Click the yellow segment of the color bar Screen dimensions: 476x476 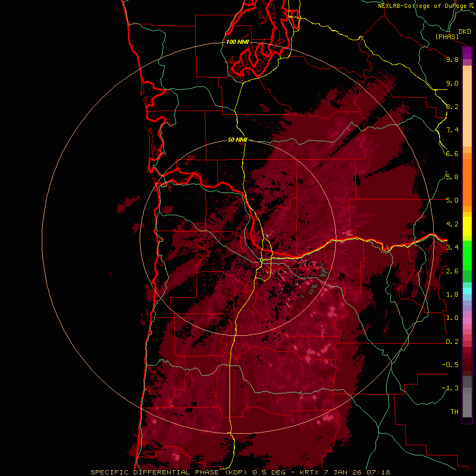(x=467, y=226)
